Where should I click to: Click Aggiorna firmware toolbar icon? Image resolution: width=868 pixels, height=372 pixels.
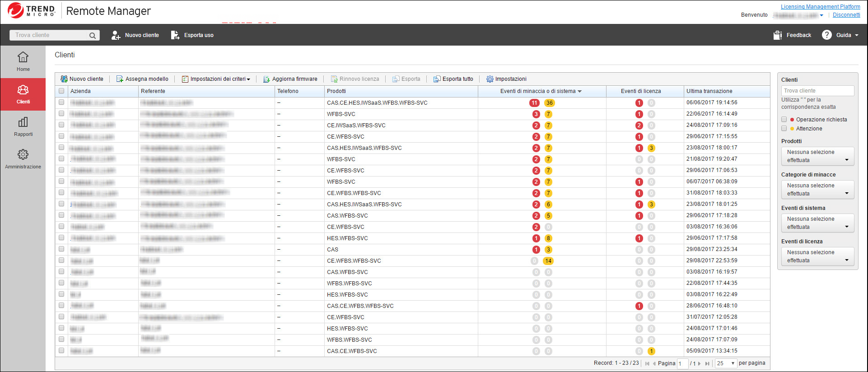[266, 79]
